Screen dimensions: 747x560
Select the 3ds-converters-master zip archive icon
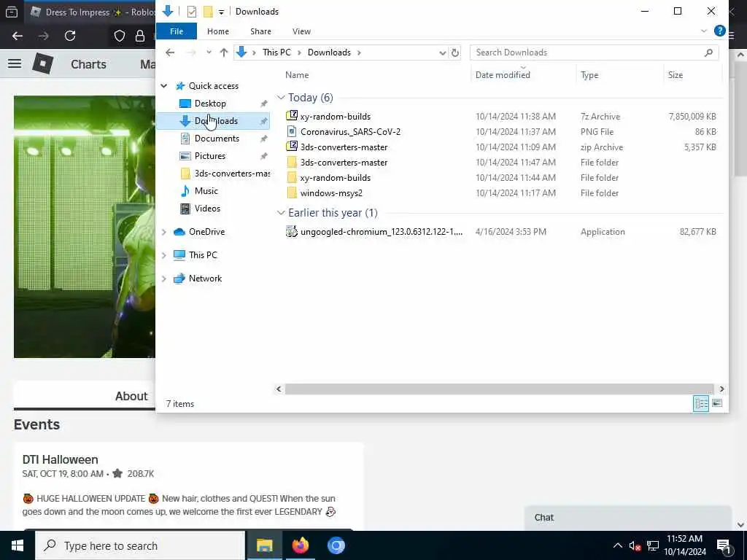(292, 147)
